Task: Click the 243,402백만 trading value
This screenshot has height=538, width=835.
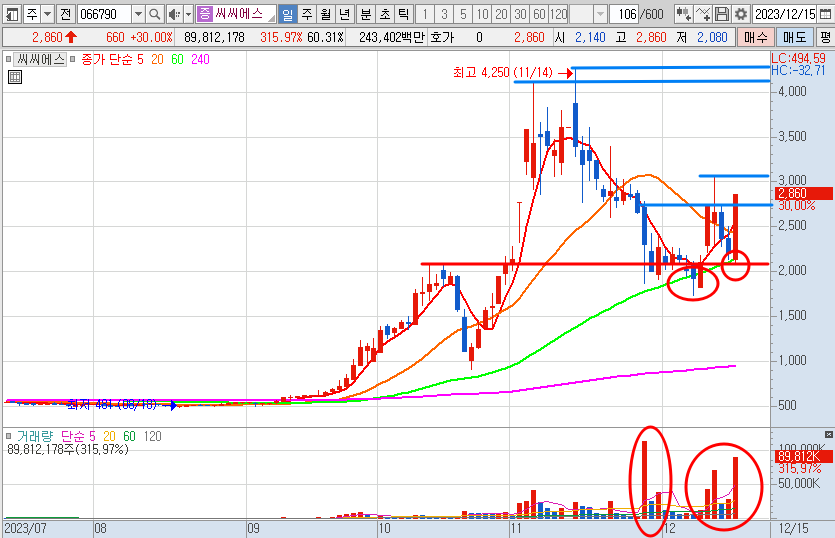Action: pos(391,37)
